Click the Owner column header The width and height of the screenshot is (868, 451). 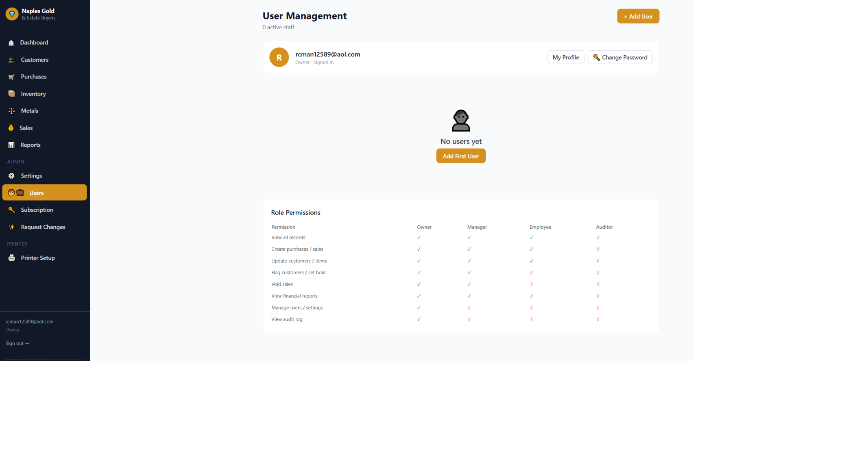click(x=424, y=227)
